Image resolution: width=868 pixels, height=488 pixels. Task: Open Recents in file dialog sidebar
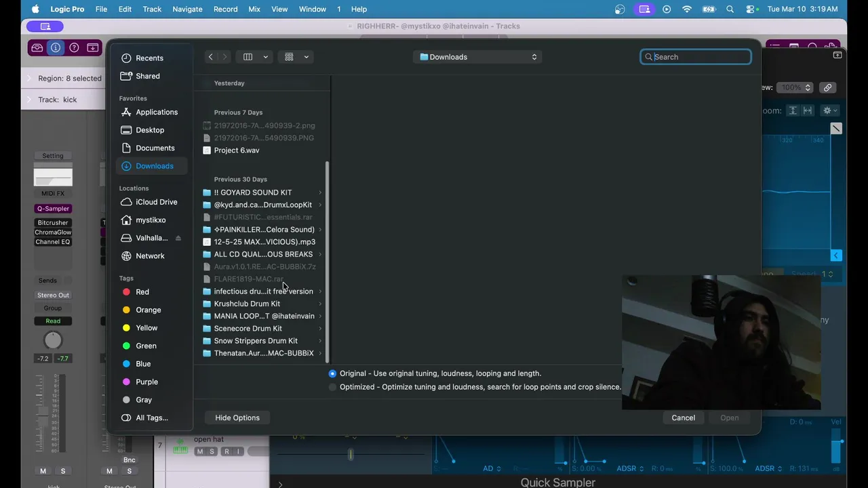(149, 58)
